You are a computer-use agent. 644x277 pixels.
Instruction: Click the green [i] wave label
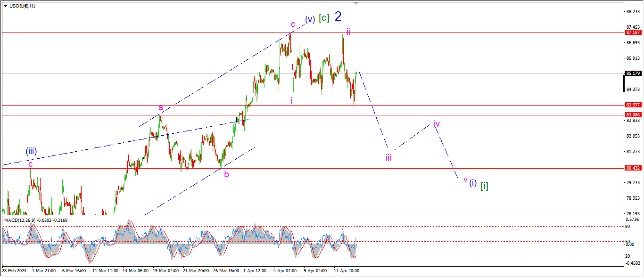[x=484, y=186]
